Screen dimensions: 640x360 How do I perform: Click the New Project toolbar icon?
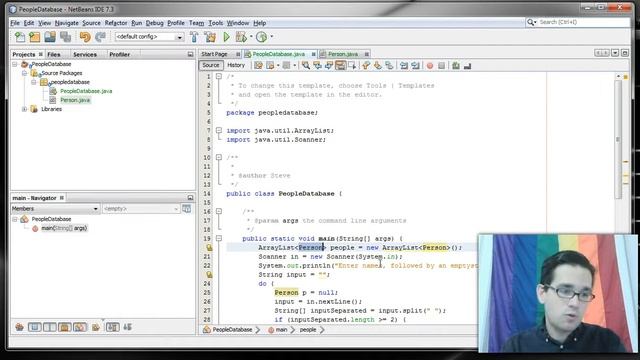click(x=35, y=37)
